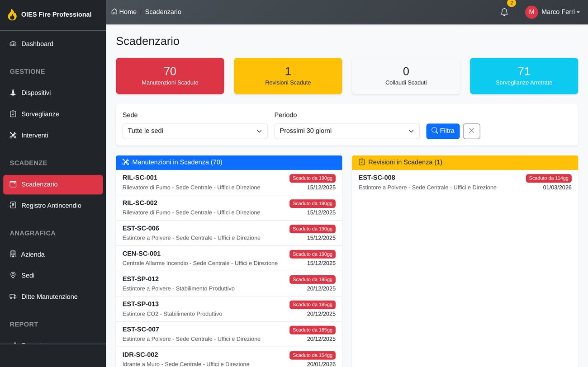588x367 pixels.
Task: Open IDR-SC-002 maintenance row
Action: click(229, 357)
